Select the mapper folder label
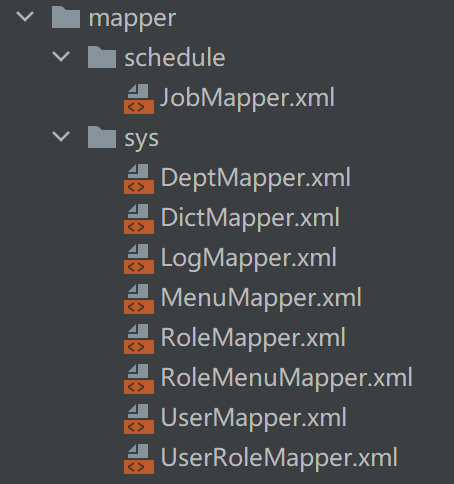 (132, 19)
